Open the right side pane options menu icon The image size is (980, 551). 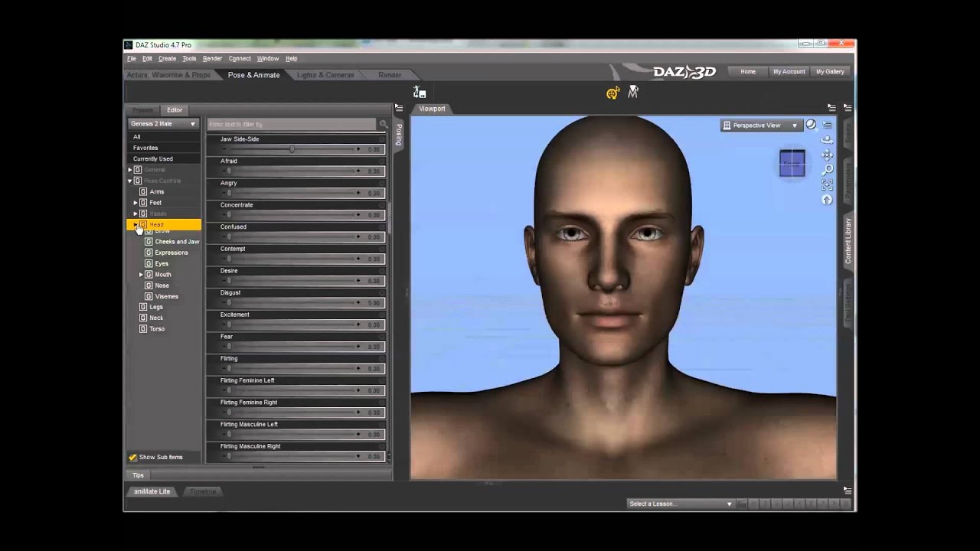(848, 108)
